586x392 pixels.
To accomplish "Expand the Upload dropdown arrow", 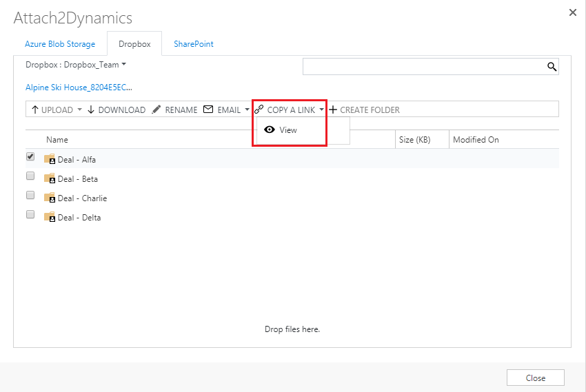I will click(79, 110).
